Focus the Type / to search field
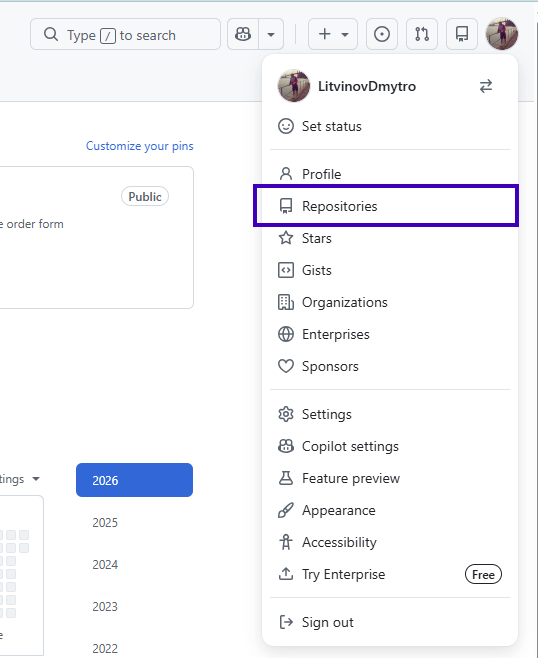The height and width of the screenshot is (658, 538). click(x=125, y=34)
